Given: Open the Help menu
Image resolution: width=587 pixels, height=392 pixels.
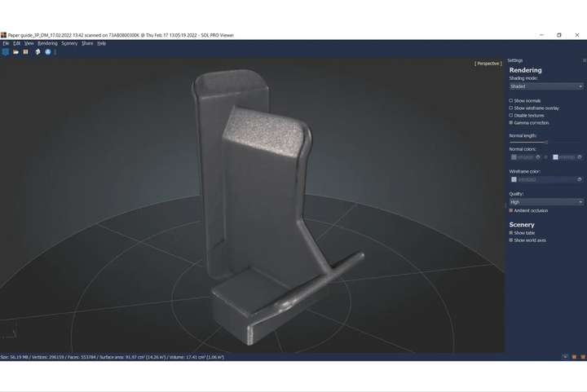Looking at the screenshot, I should coord(101,43).
